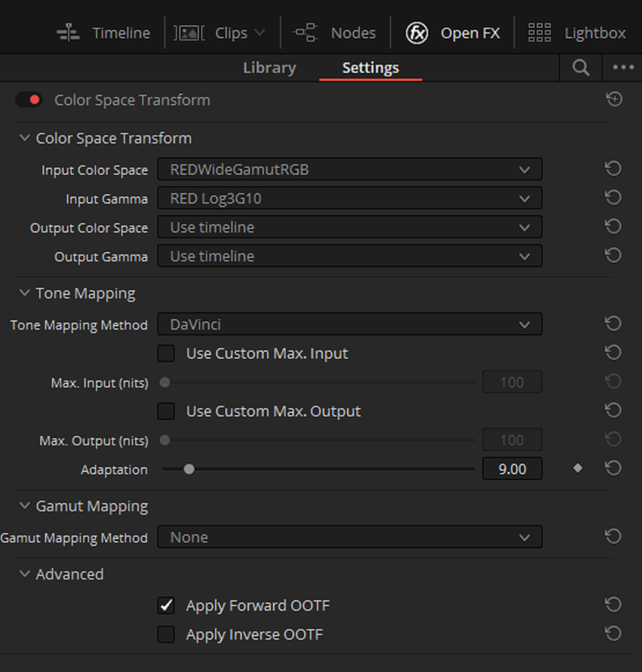Toggle the Open FX panel
The height and width of the screenshot is (672, 642).
452,33
